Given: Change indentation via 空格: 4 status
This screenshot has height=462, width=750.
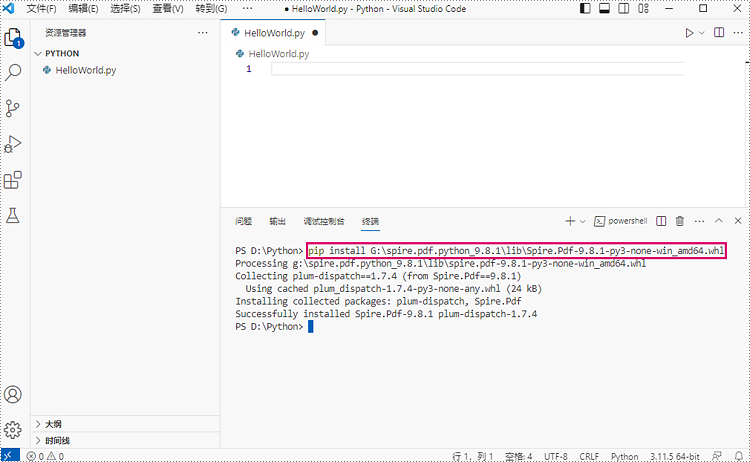Looking at the screenshot, I should click(x=518, y=457).
